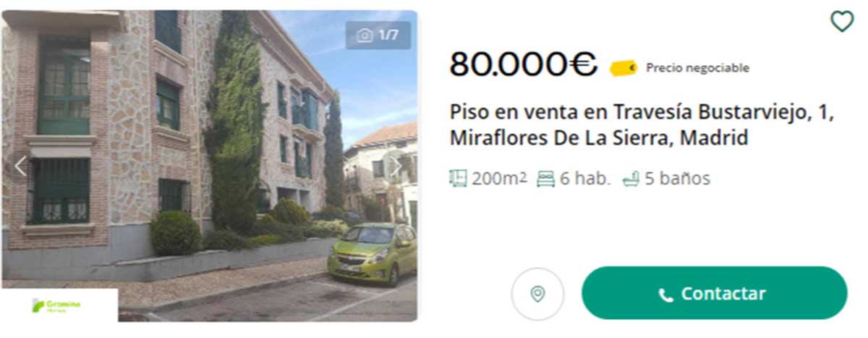The width and height of the screenshot is (868, 338).
Task: Select the 6 hab. text
Action: coord(584,178)
